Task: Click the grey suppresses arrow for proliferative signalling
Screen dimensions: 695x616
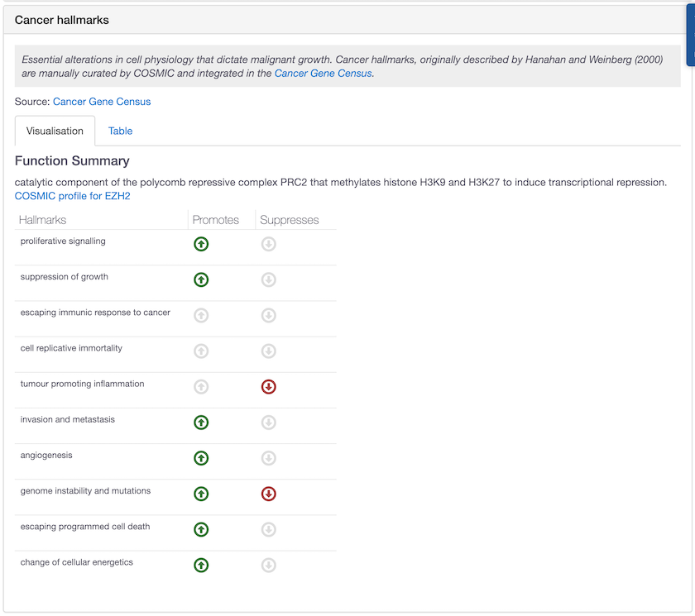Action: pos(269,244)
